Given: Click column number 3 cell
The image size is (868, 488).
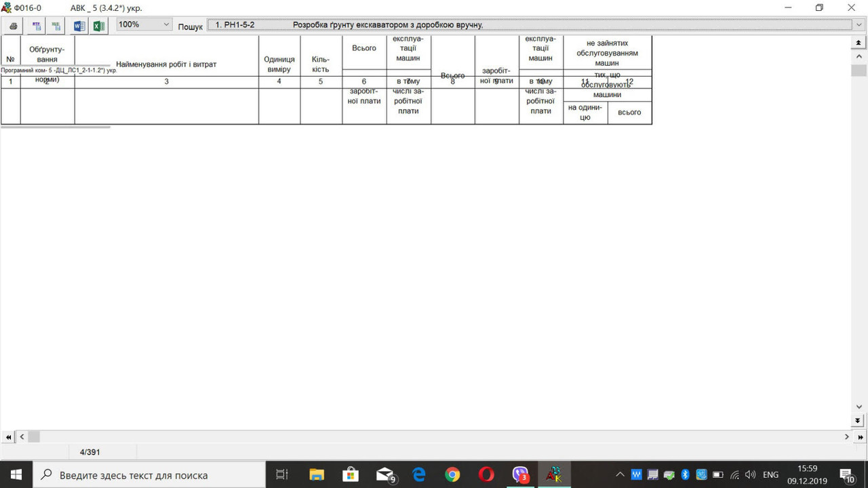Looking at the screenshot, I should pos(166,82).
